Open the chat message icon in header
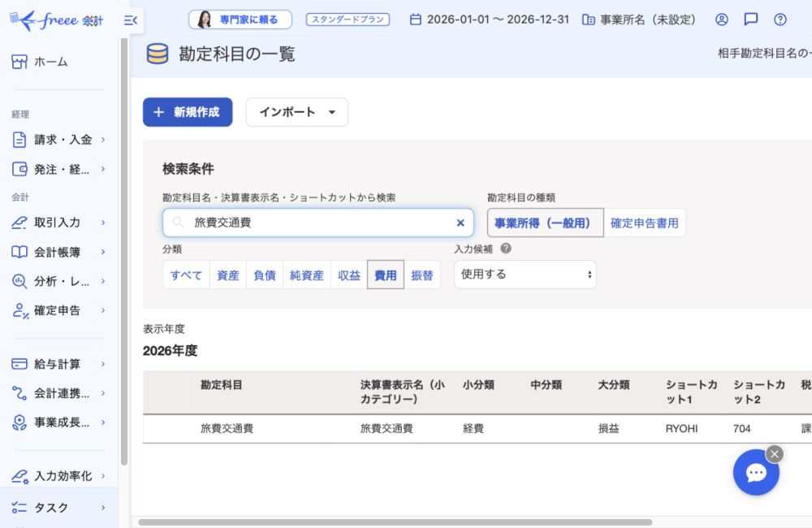Image resolution: width=812 pixels, height=528 pixels. pos(750,19)
